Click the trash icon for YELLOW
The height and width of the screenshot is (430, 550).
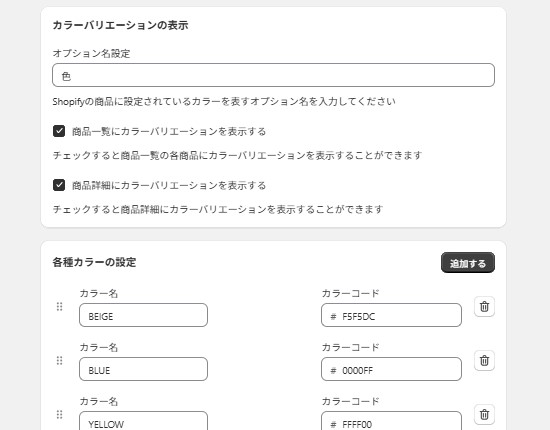coord(484,415)
